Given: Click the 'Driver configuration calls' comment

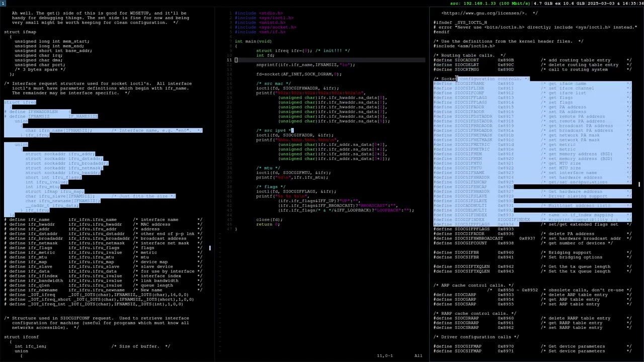Looking at the screenshot, I should 476,337.
